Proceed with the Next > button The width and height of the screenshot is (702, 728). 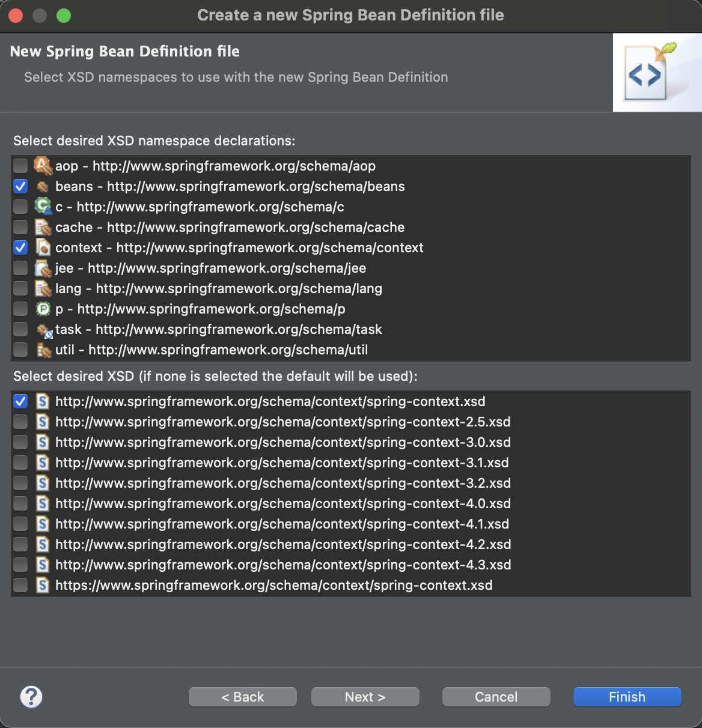click(365, 697)
